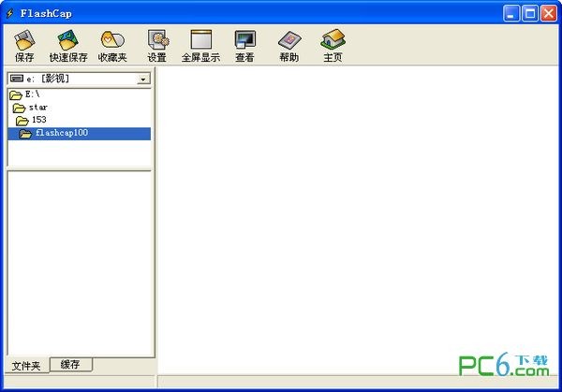Click the blank Flash preview area

(357, 220)
